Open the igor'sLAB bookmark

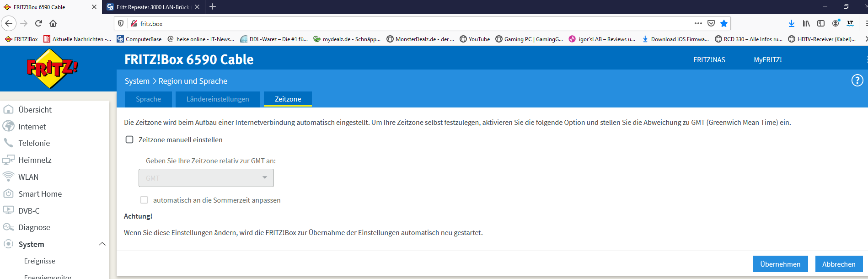click(602, 39)
